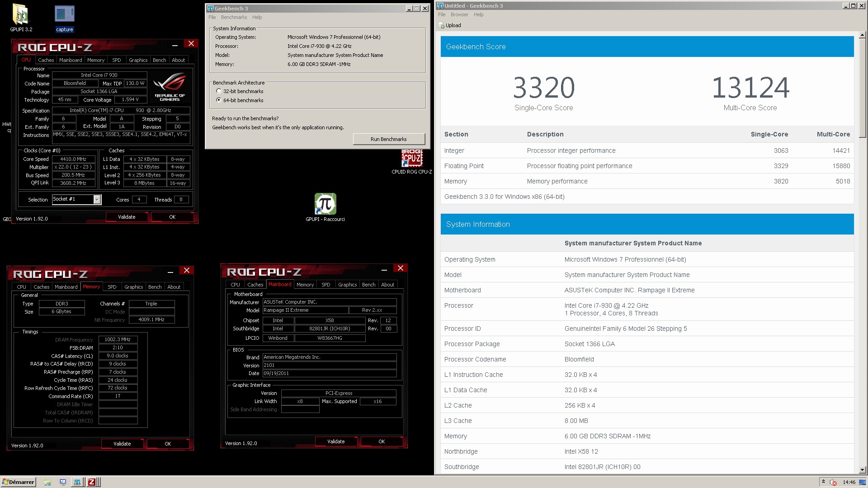
Task: Open the Socket #1 selection dropdown
Action: point(97,199)
